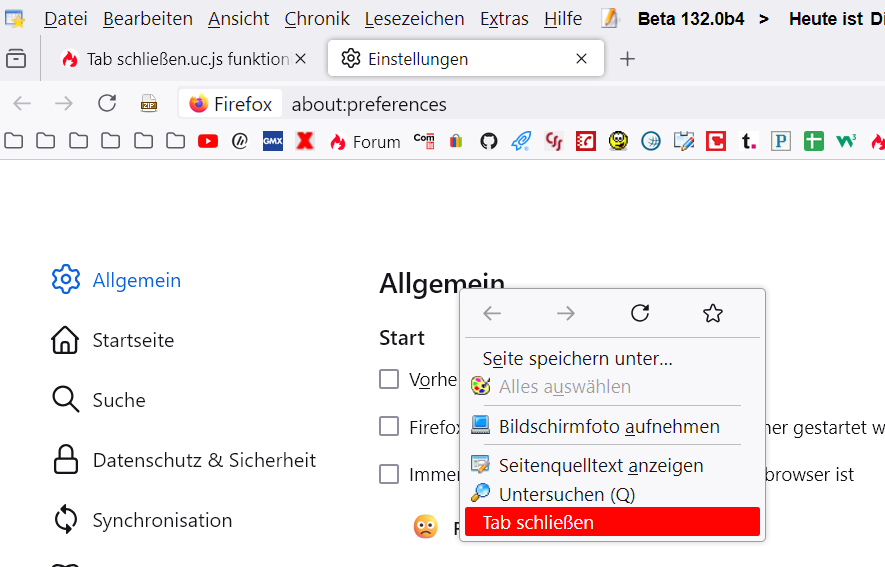Open the Lesezeichen menu
This screenshot has height=567, width=885.
coord(414,18)
